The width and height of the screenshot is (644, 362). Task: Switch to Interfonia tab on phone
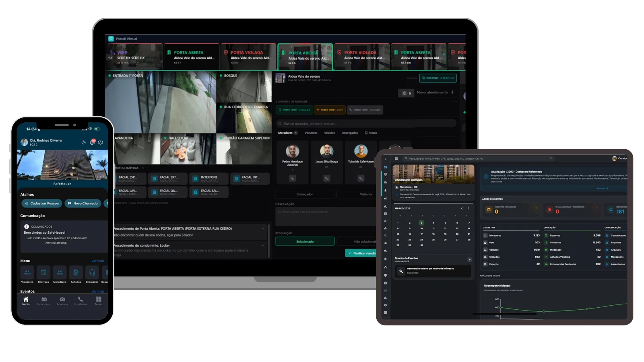[80, 301]
